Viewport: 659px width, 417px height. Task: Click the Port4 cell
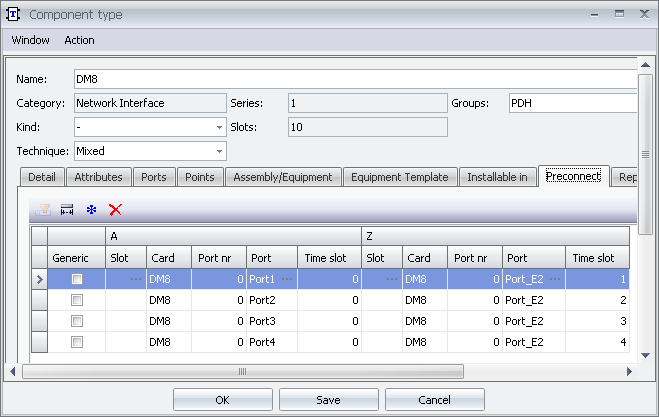click(x=272, y=342)
